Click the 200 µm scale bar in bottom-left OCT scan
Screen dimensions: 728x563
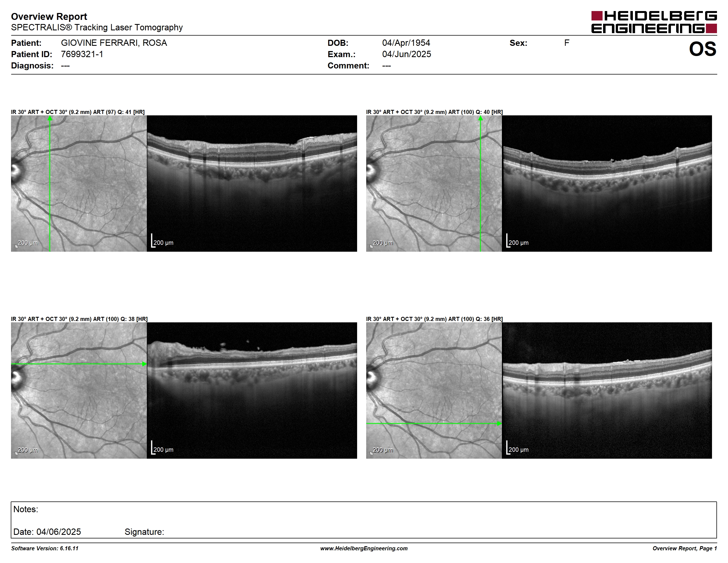162,448
